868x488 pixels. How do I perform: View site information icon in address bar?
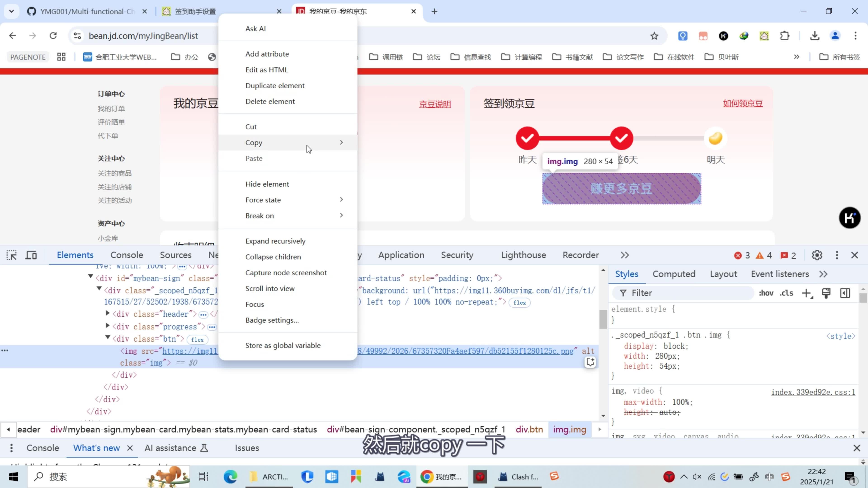pyautogui.click(x=78, y=36)
